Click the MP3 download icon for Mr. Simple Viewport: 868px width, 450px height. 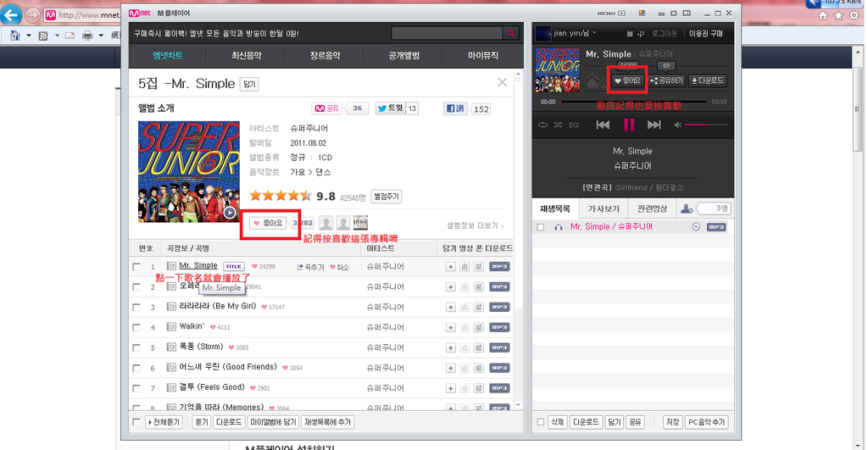pyautogui.click(x=499, y=267)
